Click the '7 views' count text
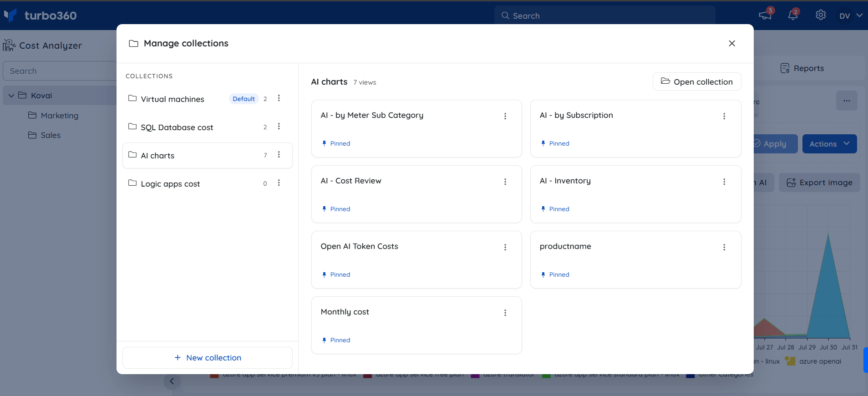This screenshot has height=396, width=868. coord(365,82)
